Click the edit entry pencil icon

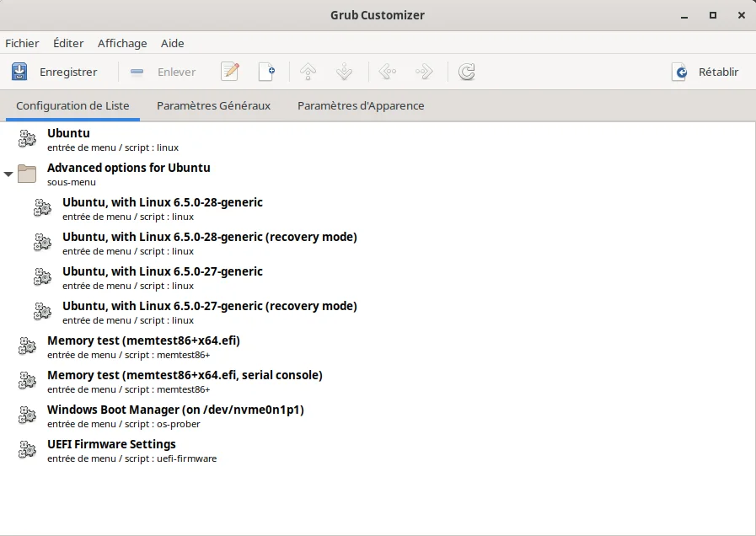230,72
